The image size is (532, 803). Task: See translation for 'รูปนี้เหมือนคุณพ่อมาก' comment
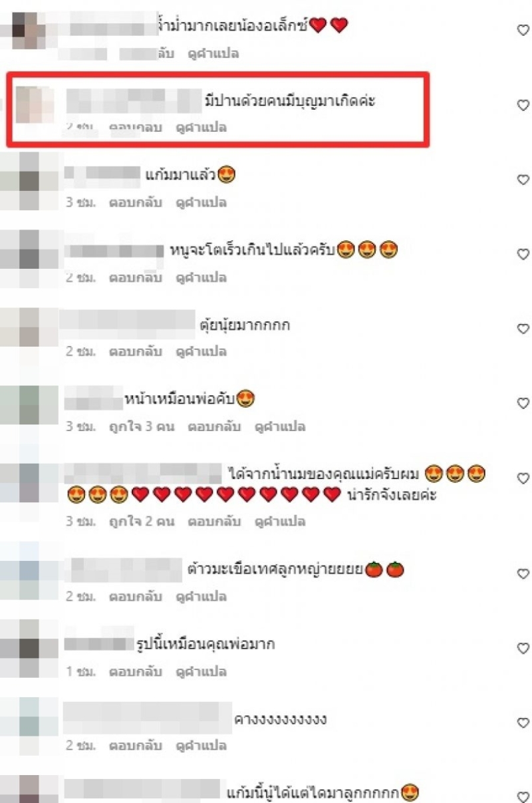click(x=201, y=671)
